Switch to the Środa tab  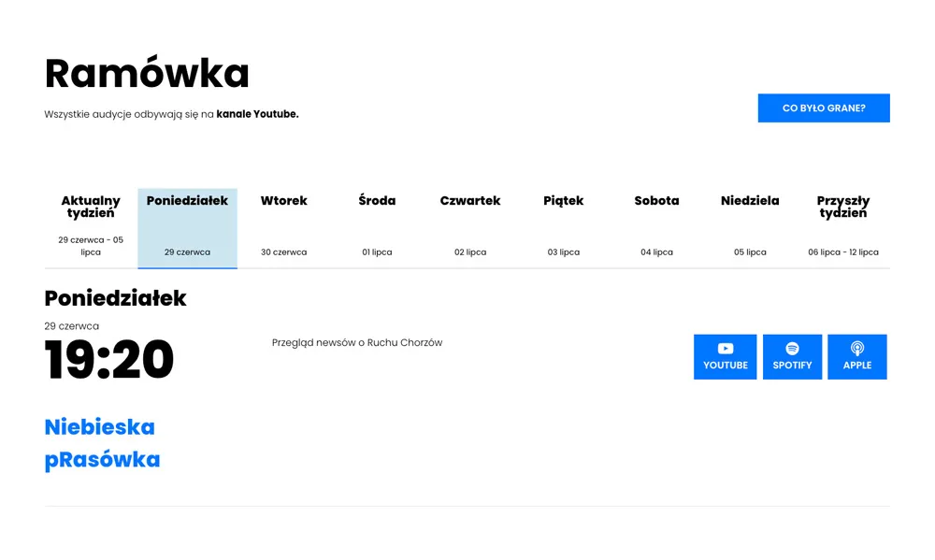tap(377, 228)
